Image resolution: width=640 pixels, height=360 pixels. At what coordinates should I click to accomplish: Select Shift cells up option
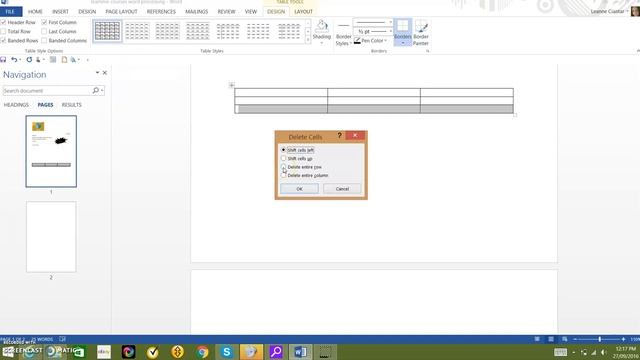[284, 158]
